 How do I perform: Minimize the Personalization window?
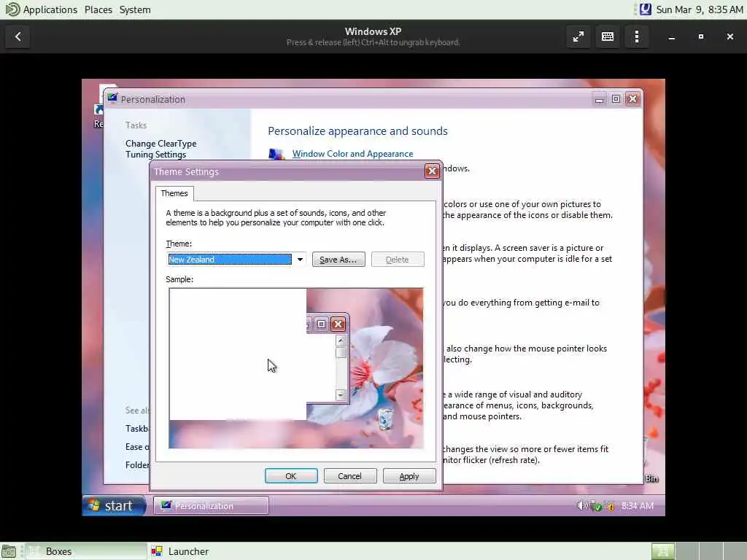click(599, 99)
